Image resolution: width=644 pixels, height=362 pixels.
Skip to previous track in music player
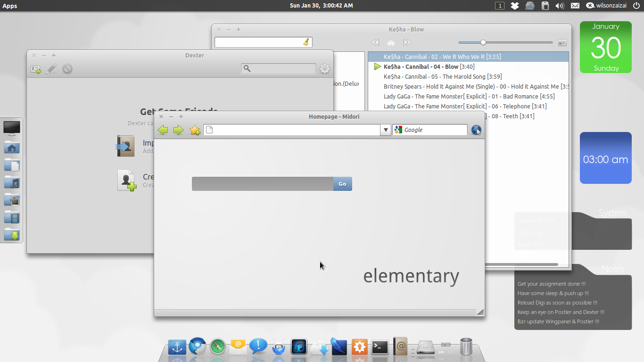point(375,42)
